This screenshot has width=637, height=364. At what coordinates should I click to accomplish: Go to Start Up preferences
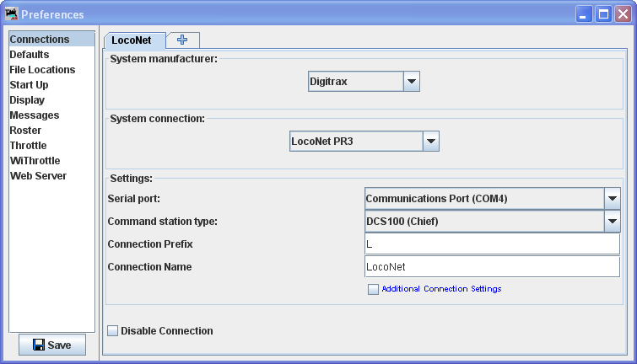click(29, 85)
